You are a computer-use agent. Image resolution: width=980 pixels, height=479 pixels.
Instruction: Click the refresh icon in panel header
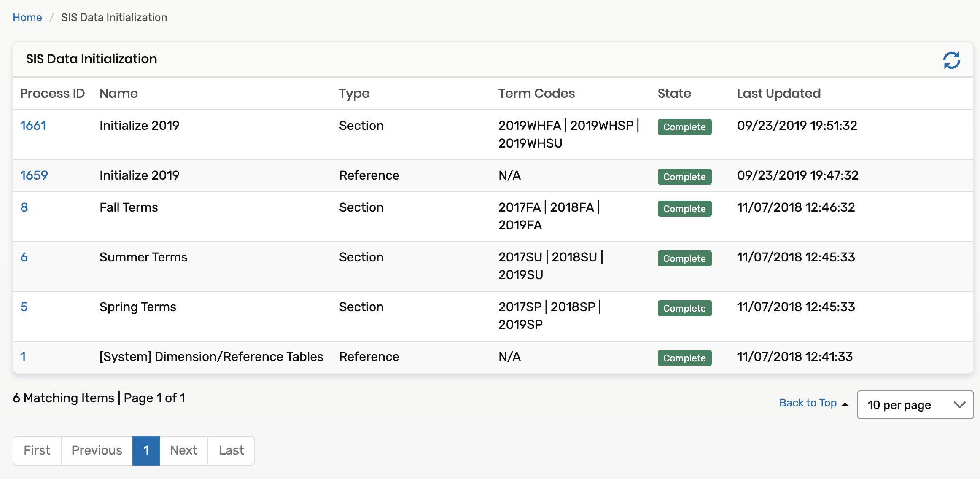[x=951, y=60]
